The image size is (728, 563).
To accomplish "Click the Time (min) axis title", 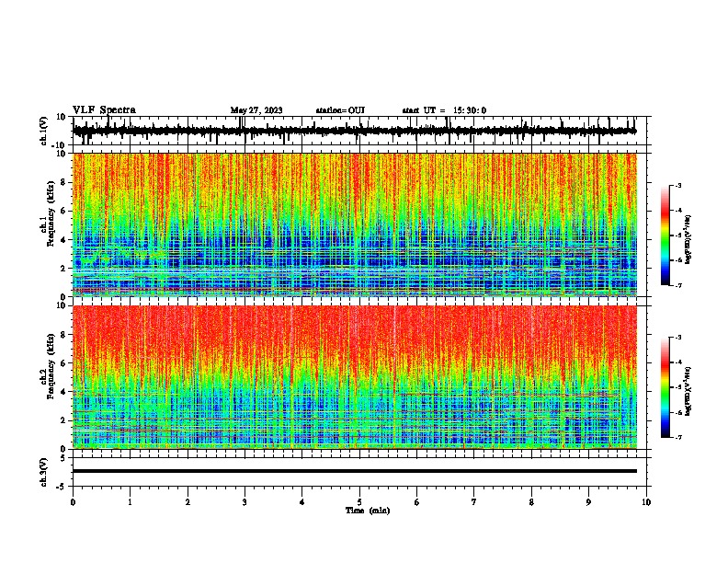I will click(368, 511).
